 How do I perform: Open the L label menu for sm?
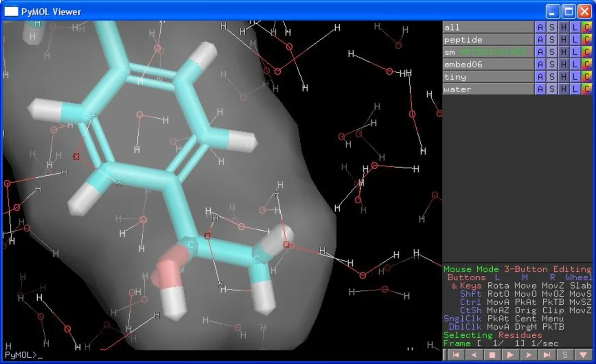tap(575, 52)
